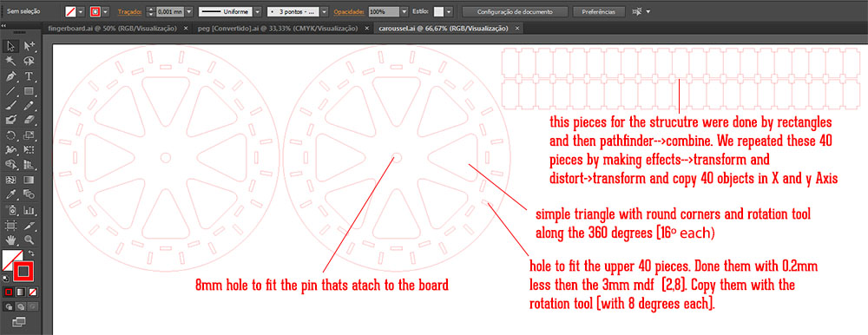Select the Pencil tool
This screenshot has width=868, height=335.
tap(29, 105)
